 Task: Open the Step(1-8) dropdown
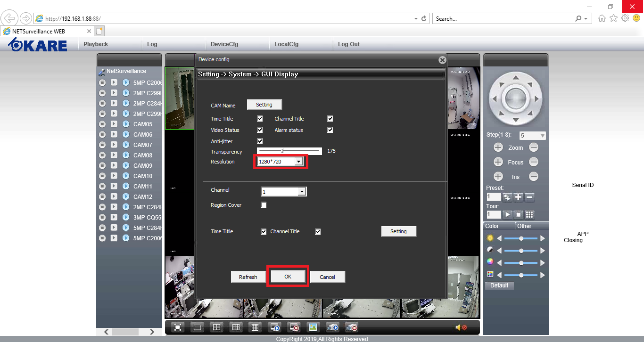tap(542, 136)
